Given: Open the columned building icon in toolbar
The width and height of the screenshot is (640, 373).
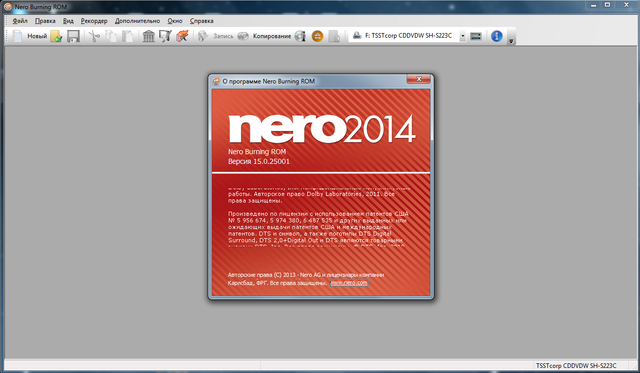Looking at the screenshot, I should click(149, 36).
